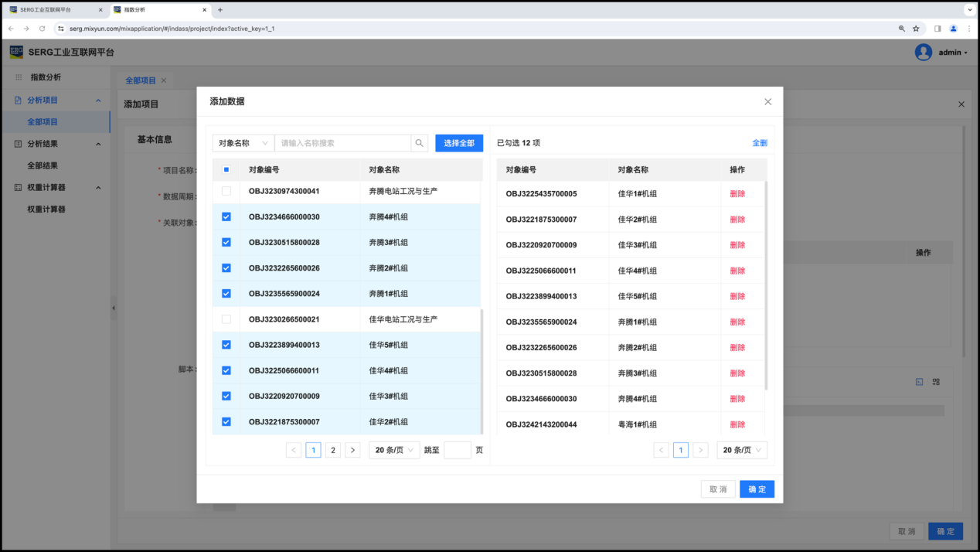Click the 选择全部 button
The image size is (980, 552).
click(x=458, y=143)
